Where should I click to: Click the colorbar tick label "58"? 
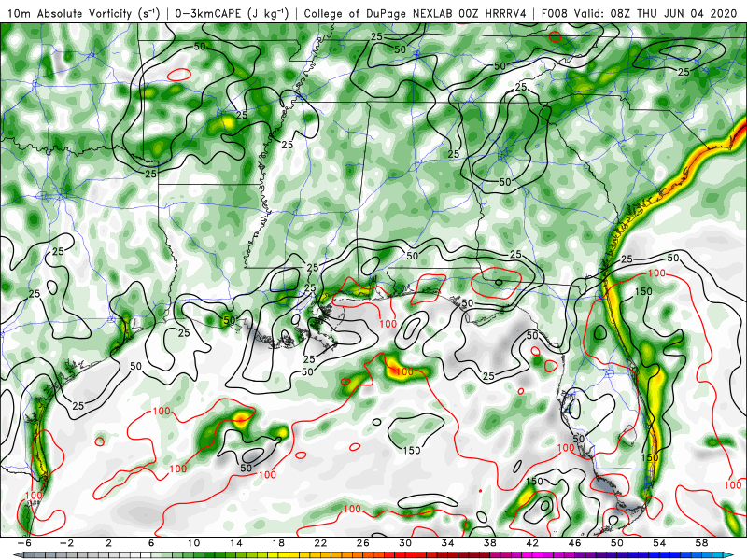[x=701, y=543]
